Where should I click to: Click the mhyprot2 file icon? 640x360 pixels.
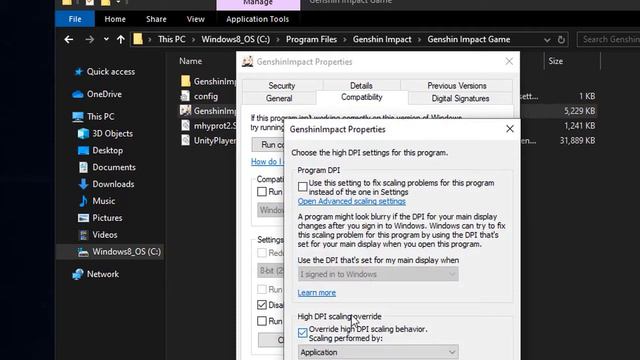(185, 125)
